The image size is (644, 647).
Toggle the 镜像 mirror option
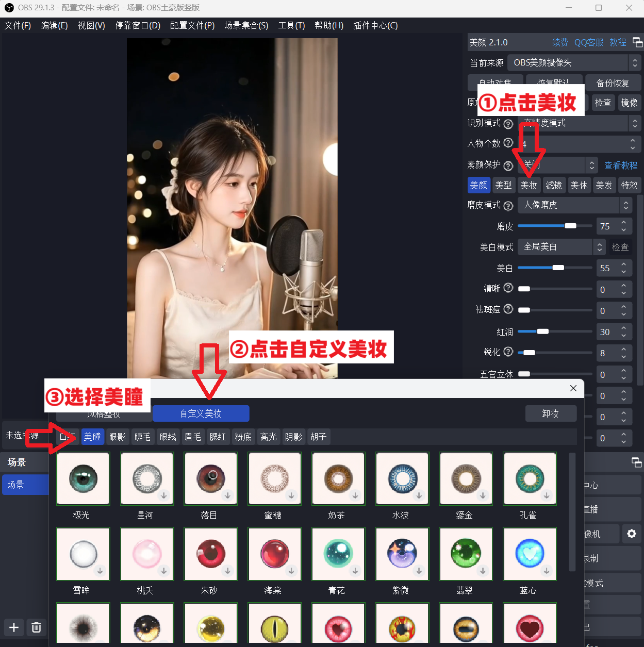pos(629,103)
